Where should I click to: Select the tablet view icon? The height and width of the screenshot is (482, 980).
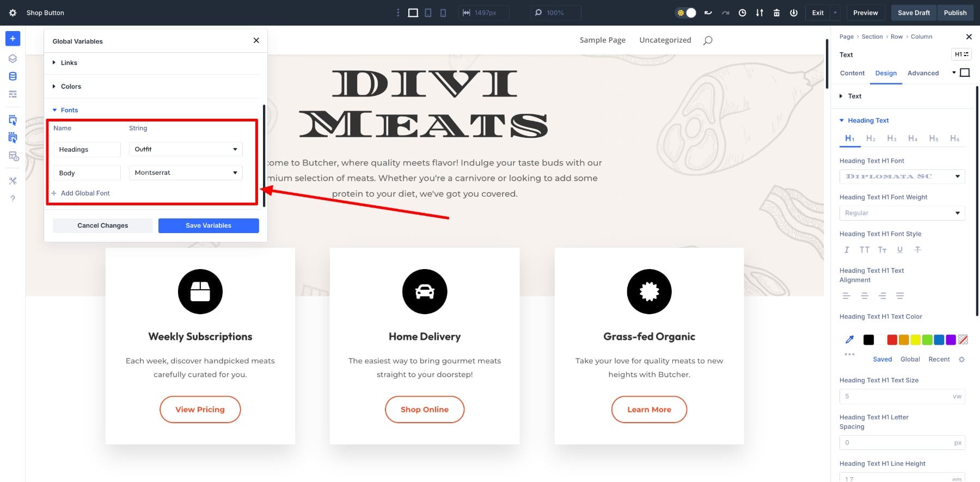click(428, 13)
